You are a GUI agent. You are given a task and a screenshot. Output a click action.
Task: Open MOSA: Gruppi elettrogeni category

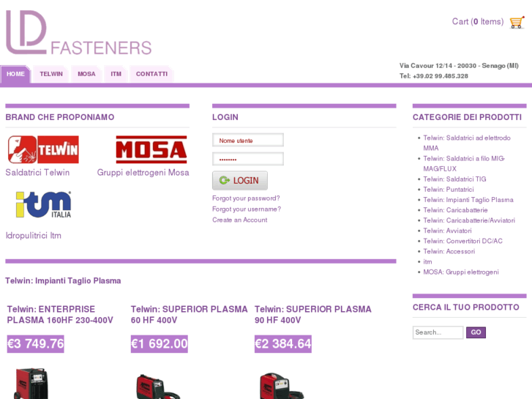(x=461, y=272)
